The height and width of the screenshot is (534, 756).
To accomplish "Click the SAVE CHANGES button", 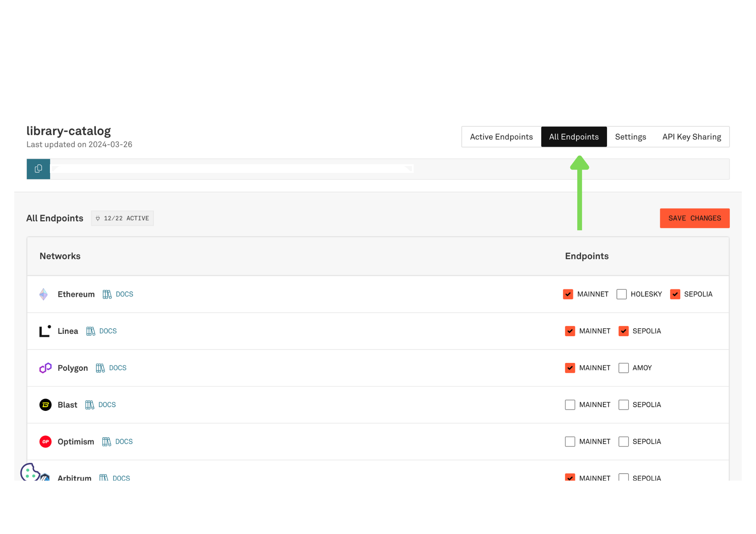I will (694, 218).
